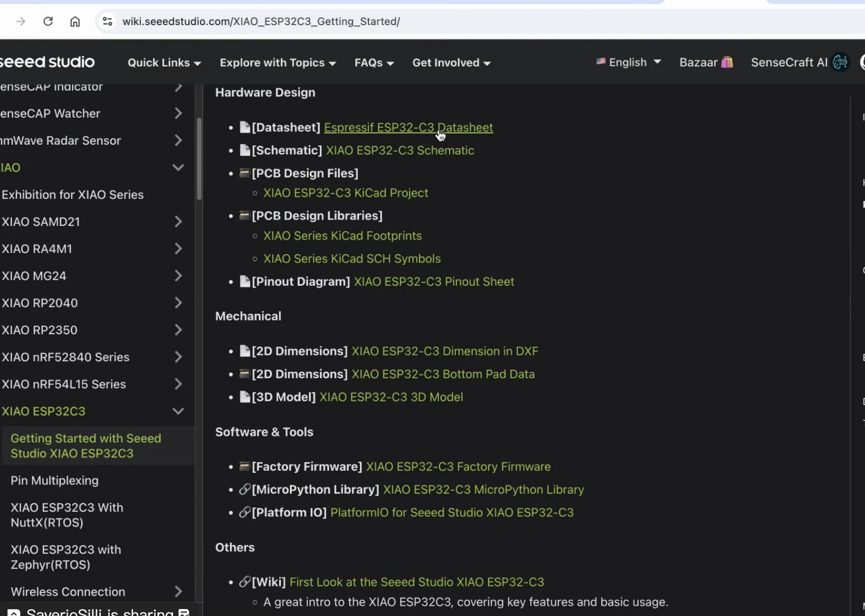Click the box icon beside Bottom Pad Data row
Image resolution: width=865 pixels, height=616 pixels.
245,373
